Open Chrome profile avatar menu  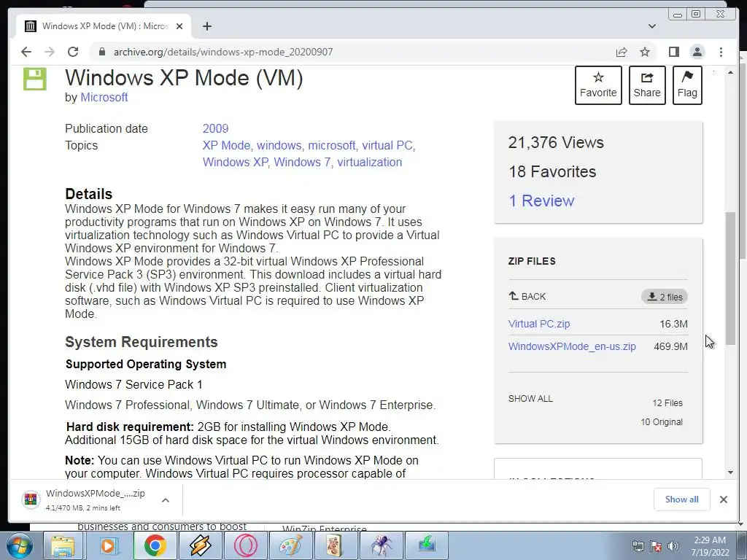point(697,52)
